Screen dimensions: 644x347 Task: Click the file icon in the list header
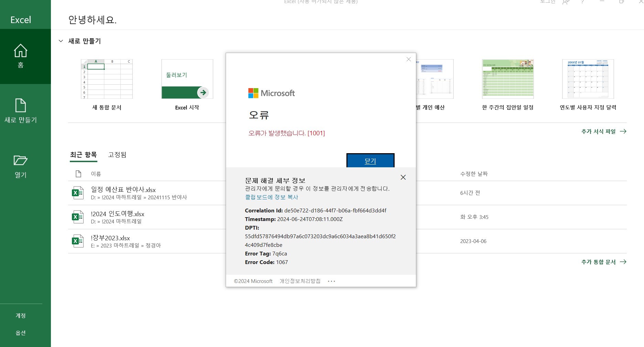tap(78, 174)
